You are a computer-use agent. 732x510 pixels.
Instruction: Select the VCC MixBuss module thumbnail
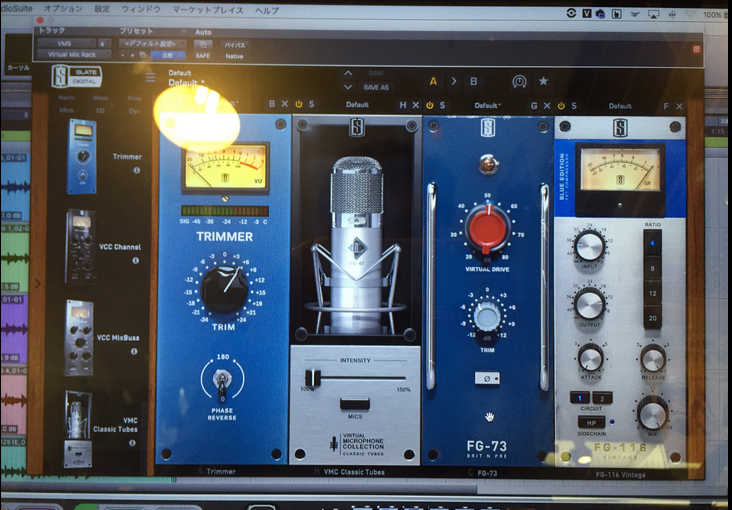click(x=78, y=338)
